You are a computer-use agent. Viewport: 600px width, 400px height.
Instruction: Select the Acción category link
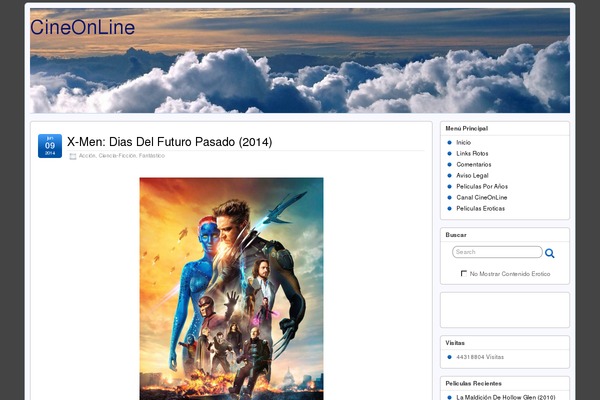pos(87,156)
